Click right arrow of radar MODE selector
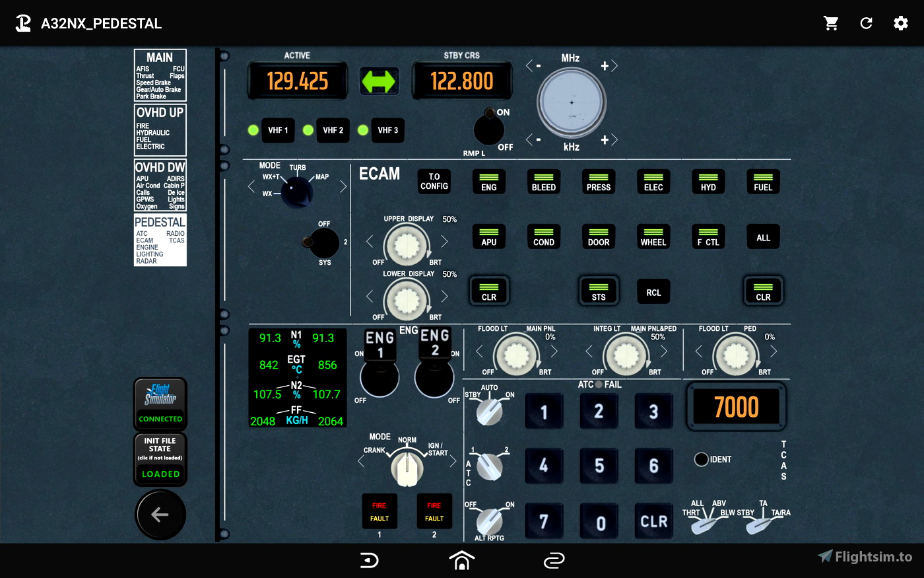This screenshot has height=578, width=924. (343, 187)
